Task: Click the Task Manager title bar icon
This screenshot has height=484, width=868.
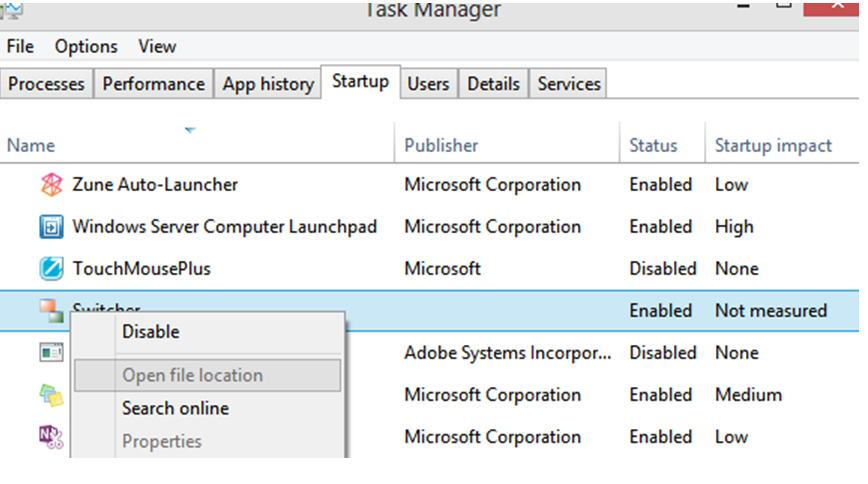Action: coord(11,10)
